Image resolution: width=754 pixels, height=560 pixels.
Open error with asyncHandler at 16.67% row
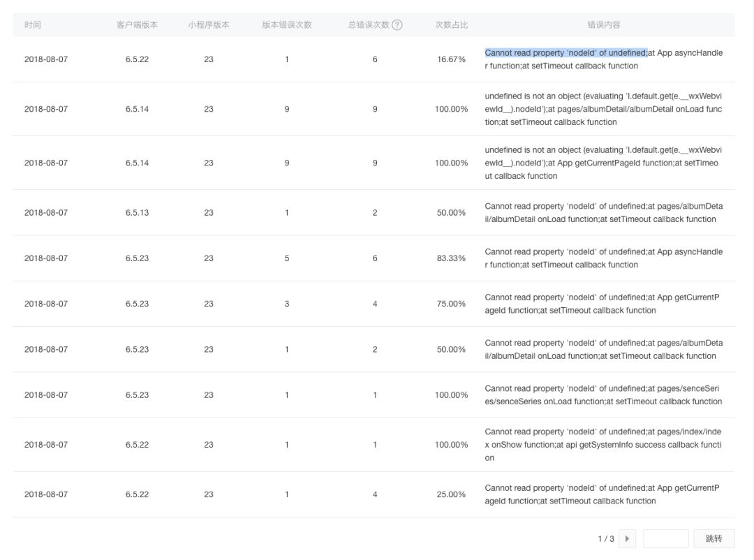tap(603, 59)
